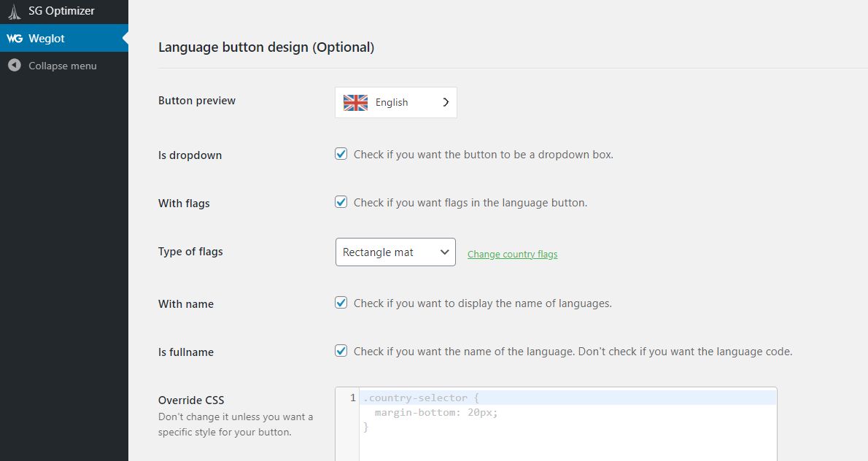This screenshot has height=461, width=868.
Task: Click the SG Optimizer rocket icon
Action: [14, 12]
